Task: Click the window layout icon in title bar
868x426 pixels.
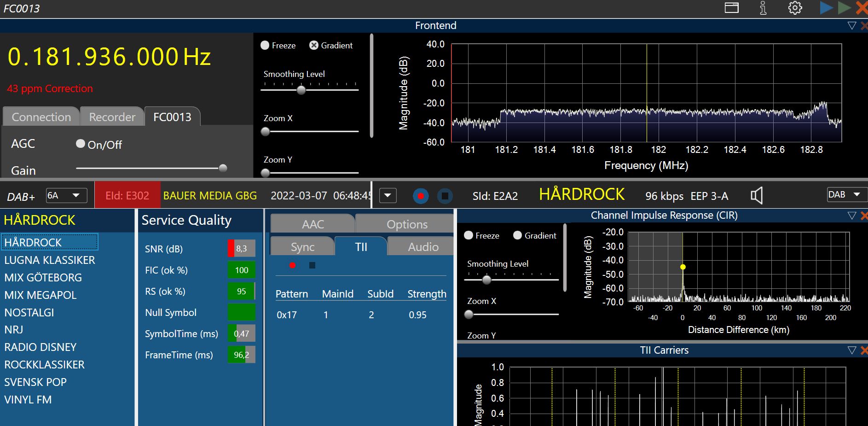Action: tap(731, 8)
